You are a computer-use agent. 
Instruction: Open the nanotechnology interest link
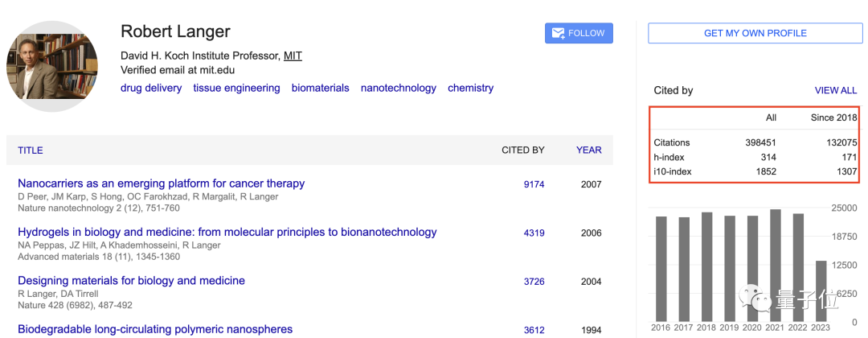pyautogui.click(x=398, y=88)
